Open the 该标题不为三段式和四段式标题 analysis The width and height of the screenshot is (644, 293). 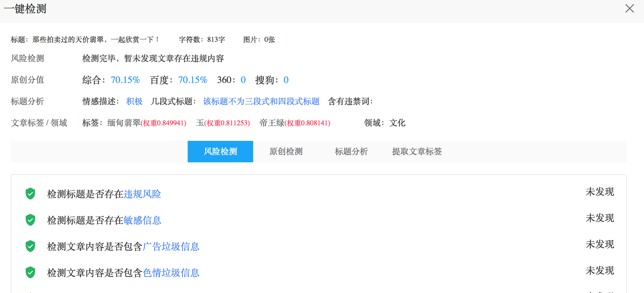(x=261, y=101)
